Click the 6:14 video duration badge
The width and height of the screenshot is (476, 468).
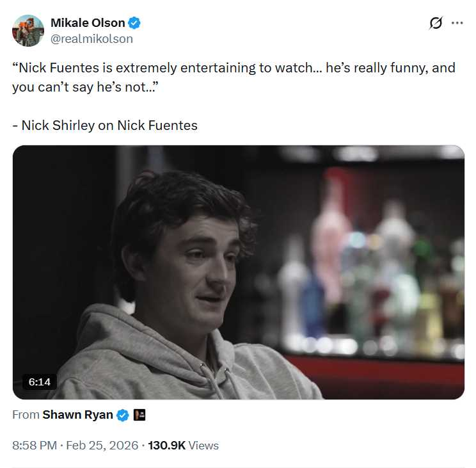40,382
